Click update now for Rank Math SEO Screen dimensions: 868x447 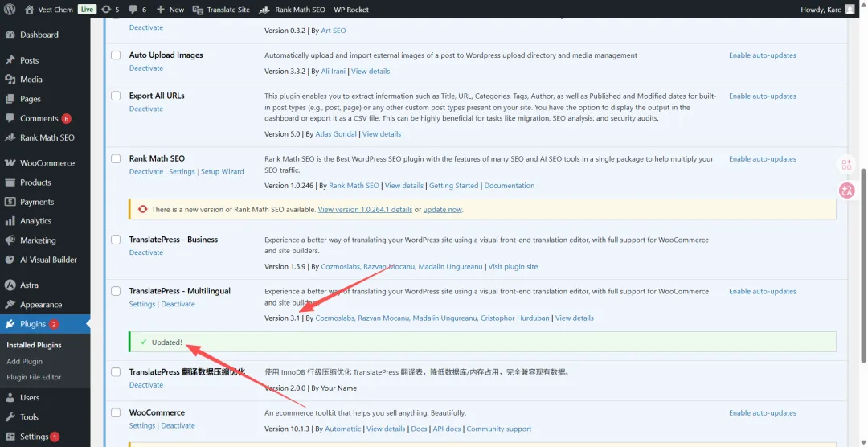click(442, 209)
